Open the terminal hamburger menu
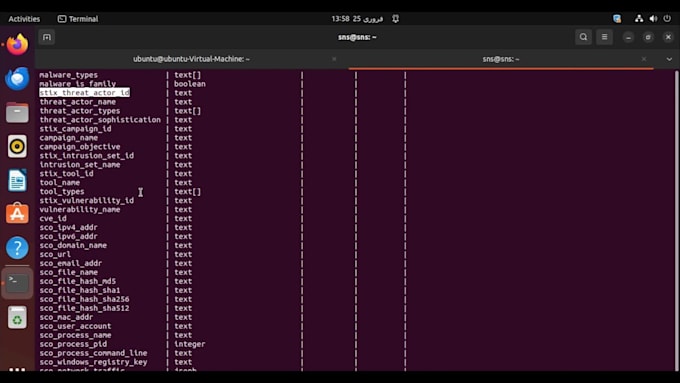Screen dimensions: 680x383 tap(605, 37)
